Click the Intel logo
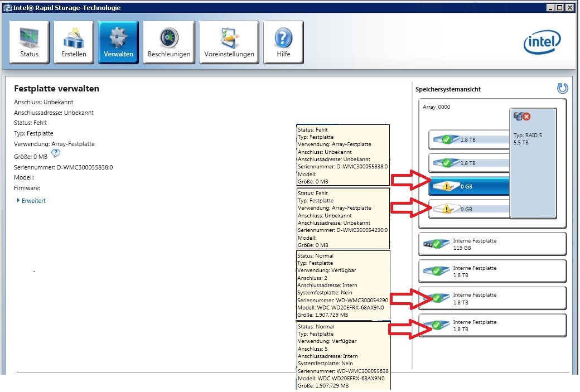This screenshot has width=580, height=392. point(542,42)
